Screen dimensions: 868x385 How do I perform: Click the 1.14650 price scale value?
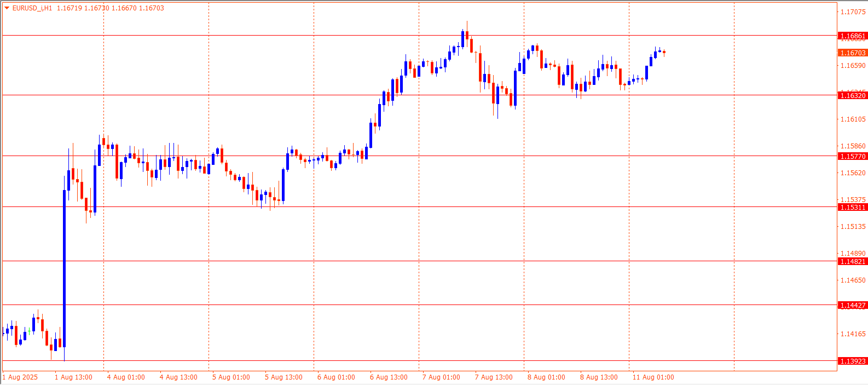click(853, 280)
